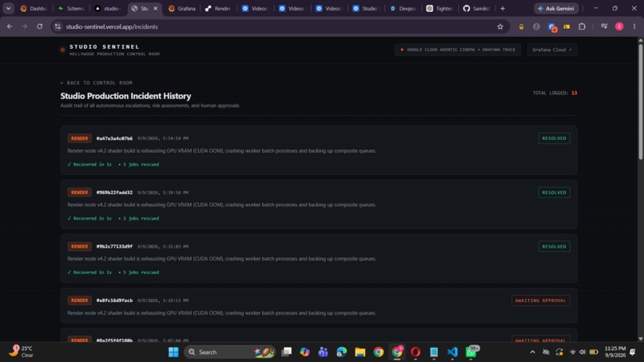Go back to the previous page

10,26
